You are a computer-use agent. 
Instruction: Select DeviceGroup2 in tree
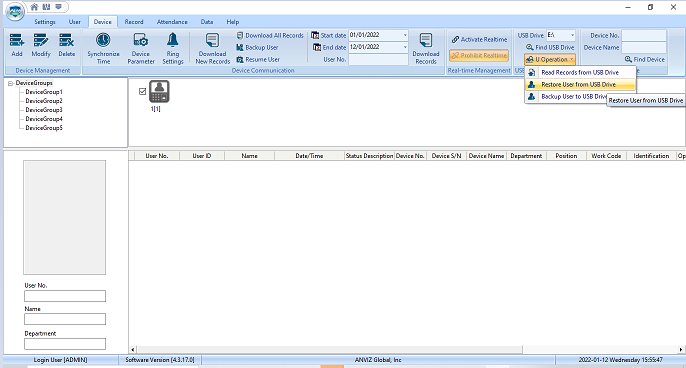click(x=44, y=101)
